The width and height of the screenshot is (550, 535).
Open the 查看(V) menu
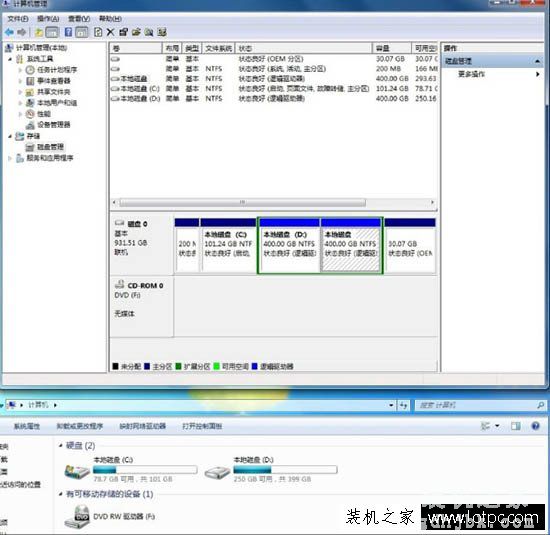(79, 19)
